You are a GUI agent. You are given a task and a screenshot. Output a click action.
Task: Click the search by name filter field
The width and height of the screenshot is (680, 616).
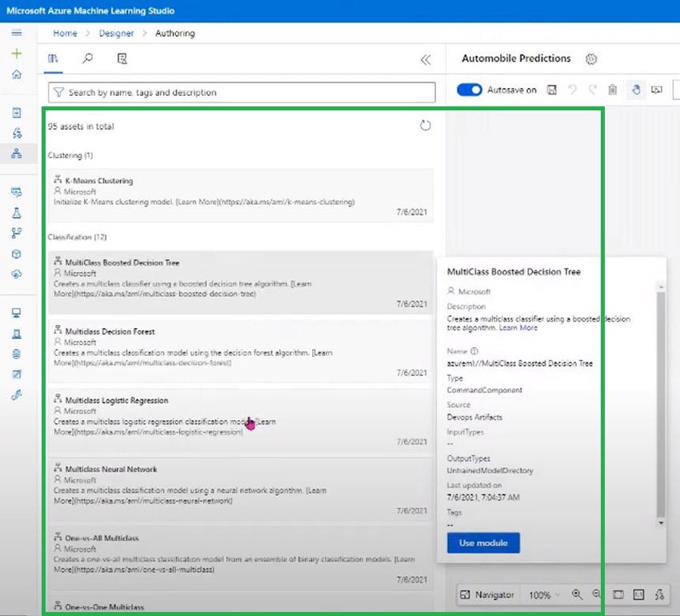(x=242, y=93)
